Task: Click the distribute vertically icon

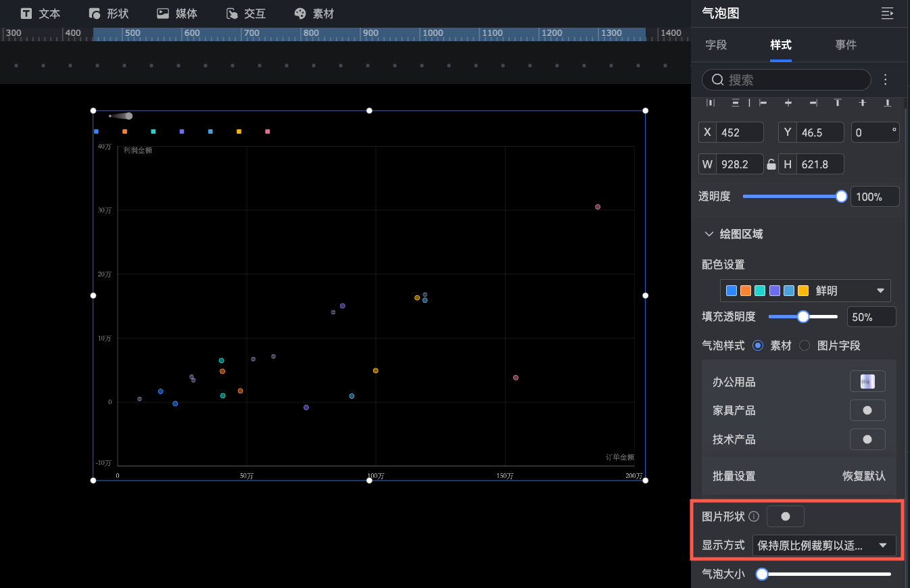Action: 736,103
